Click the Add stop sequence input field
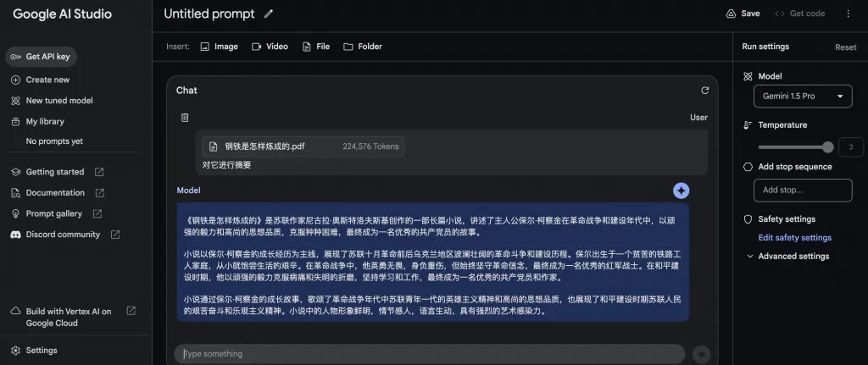This screenshot has width=868, height=365. 802,191
